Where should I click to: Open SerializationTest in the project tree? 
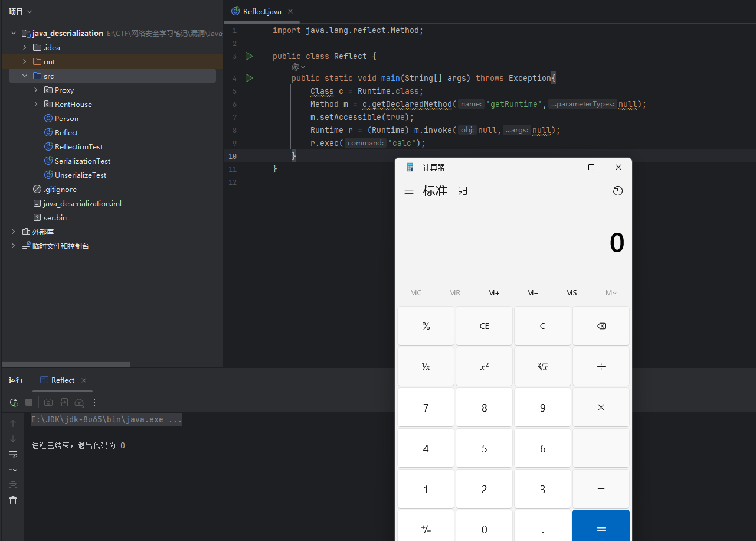[x=82, y=161]
